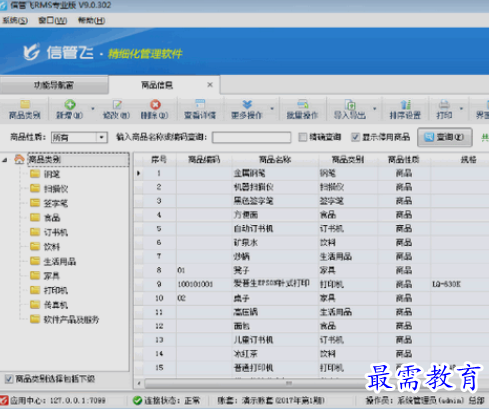Select the 方便面 cell
The width and height of the screenshot is (489, 409).
[275, 215]
